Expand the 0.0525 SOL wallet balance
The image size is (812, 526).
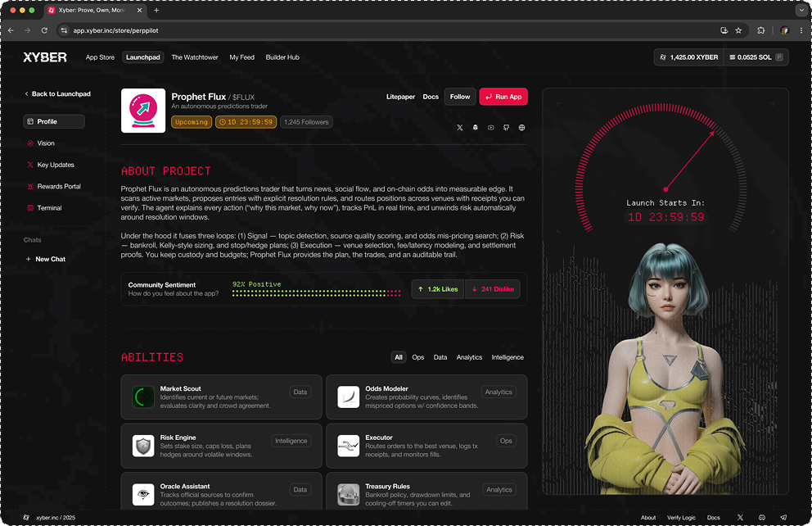click(x=756, y=57)
